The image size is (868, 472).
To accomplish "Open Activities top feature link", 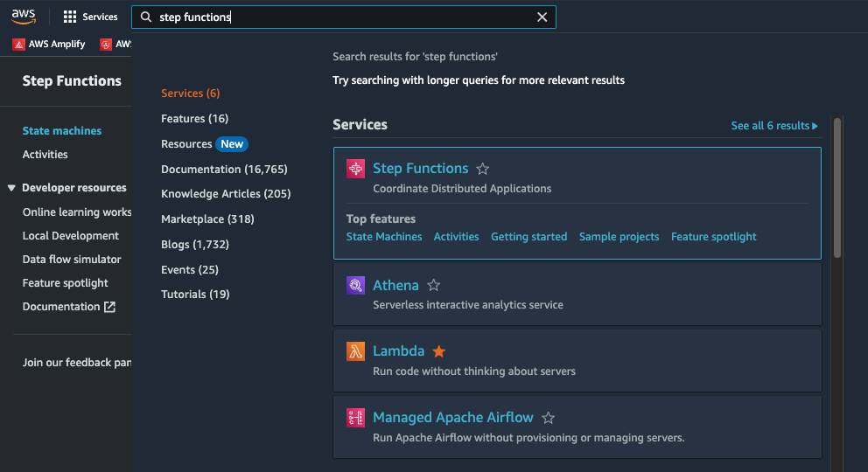I will [456, 237].
